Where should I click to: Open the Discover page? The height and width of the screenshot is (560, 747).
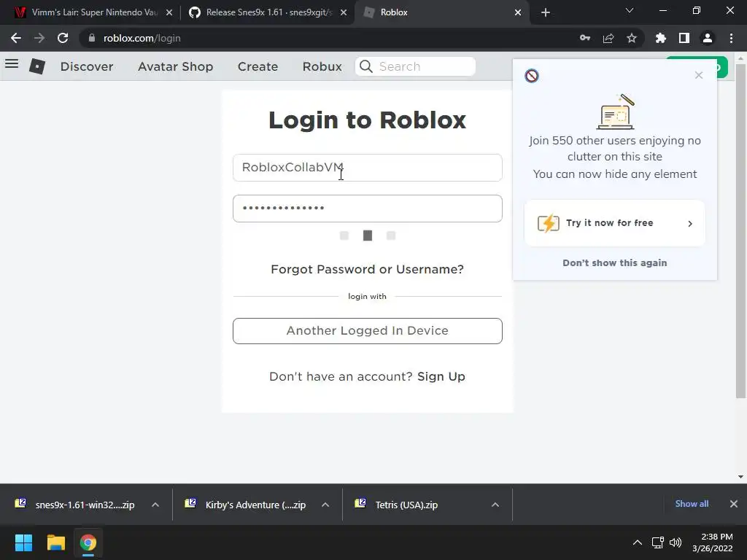pyautogui.click(x=87, y=66)
